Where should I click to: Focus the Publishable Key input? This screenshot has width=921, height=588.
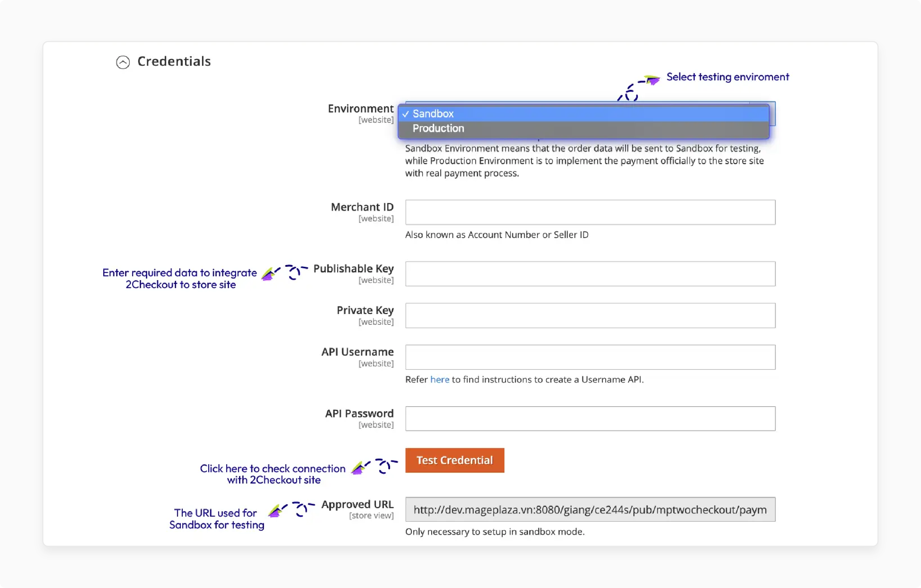590,273
